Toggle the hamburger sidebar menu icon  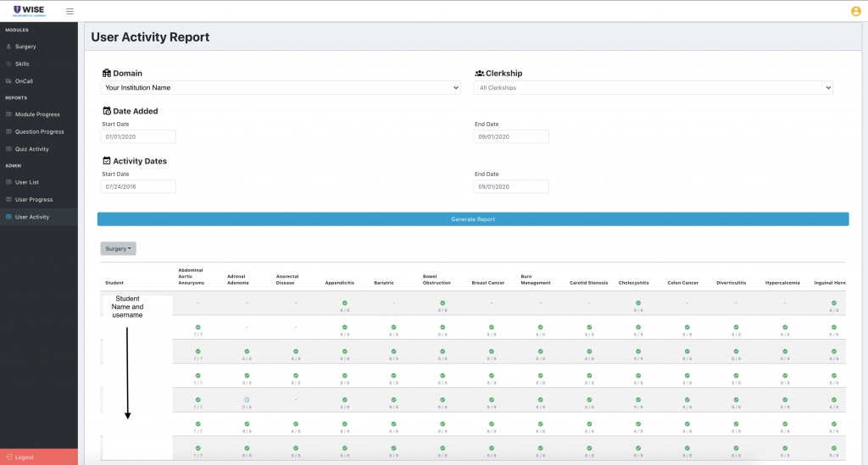70,11
